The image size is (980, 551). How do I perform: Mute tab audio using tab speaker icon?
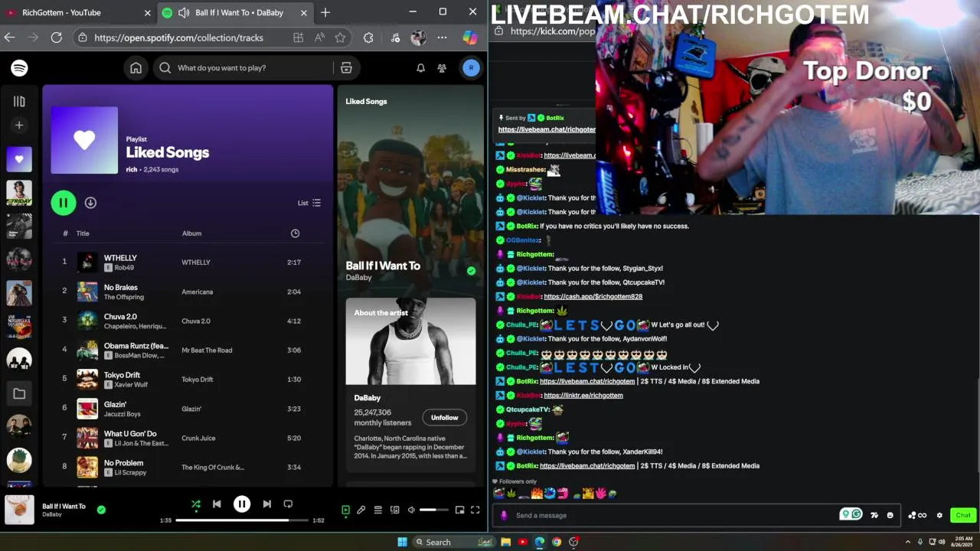184,12
